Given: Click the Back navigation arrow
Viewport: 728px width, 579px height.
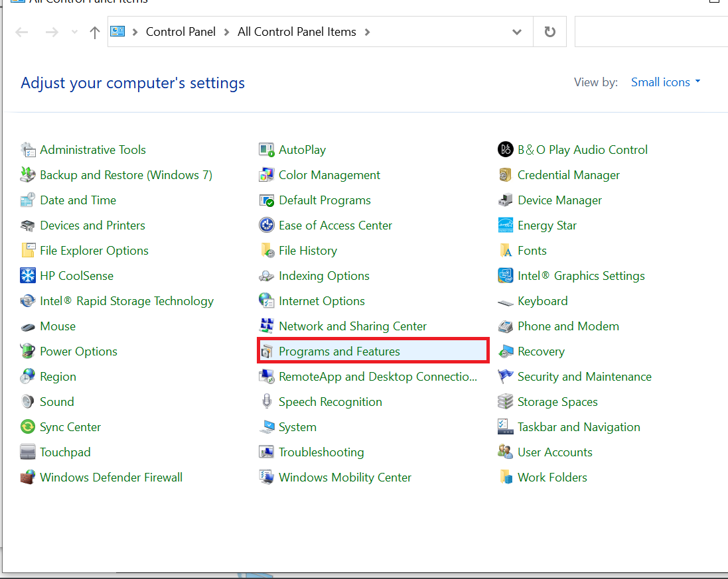Looking at the screenshot, I should pos(22,32).
